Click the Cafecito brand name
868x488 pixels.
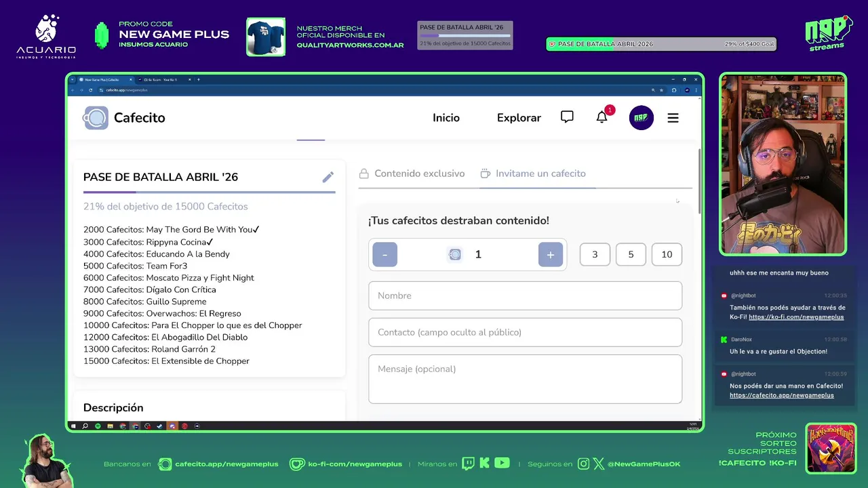(139, 118)
